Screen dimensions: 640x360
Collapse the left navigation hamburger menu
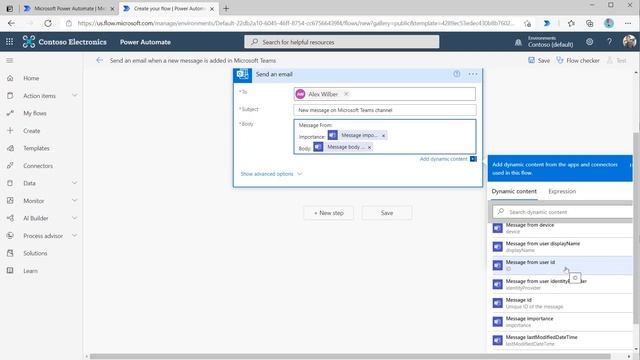[10, 60]
